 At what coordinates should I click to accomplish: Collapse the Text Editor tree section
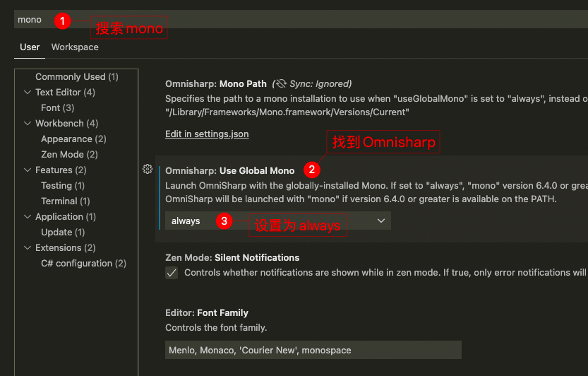pos(28,92)
